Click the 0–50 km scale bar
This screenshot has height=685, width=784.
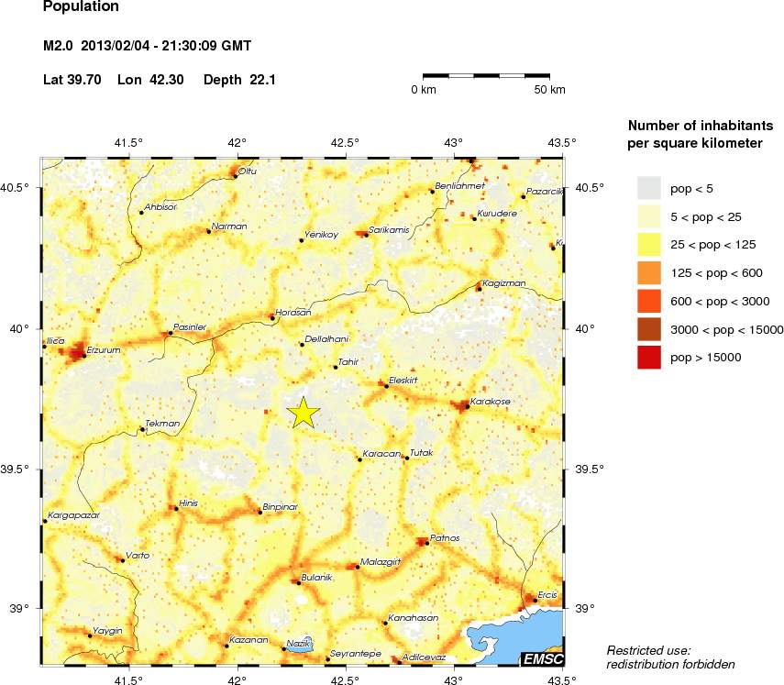coord(487,76)
